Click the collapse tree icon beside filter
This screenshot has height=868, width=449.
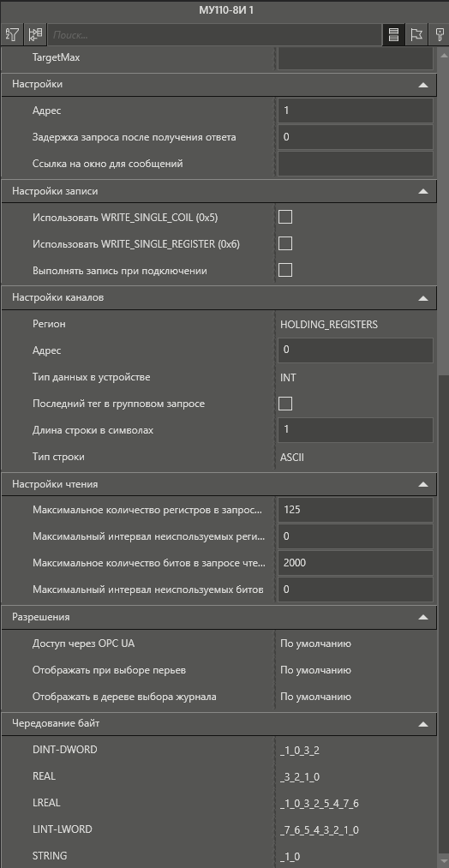pyautogui.click(x=35, y=35)
